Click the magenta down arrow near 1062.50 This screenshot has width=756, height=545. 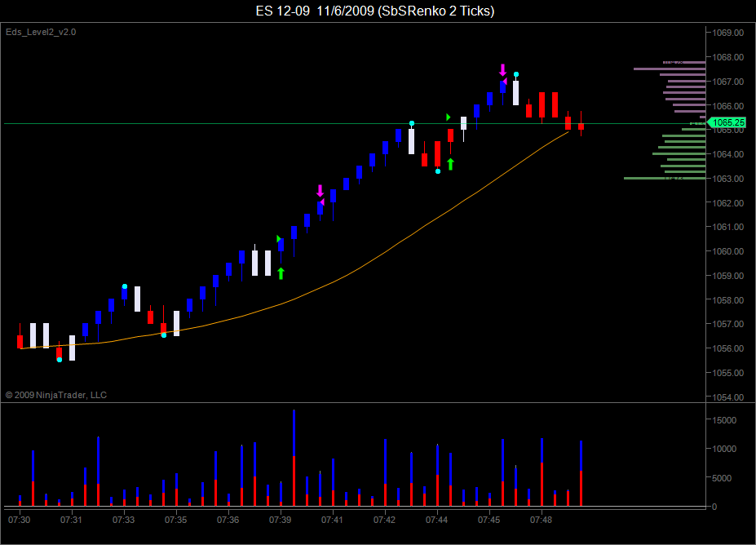[321, 191]
